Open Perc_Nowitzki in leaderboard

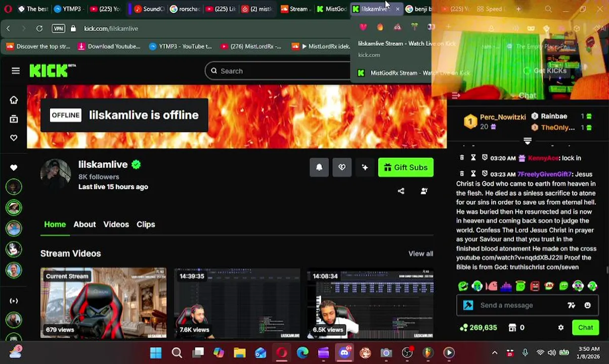coord(503,117)
